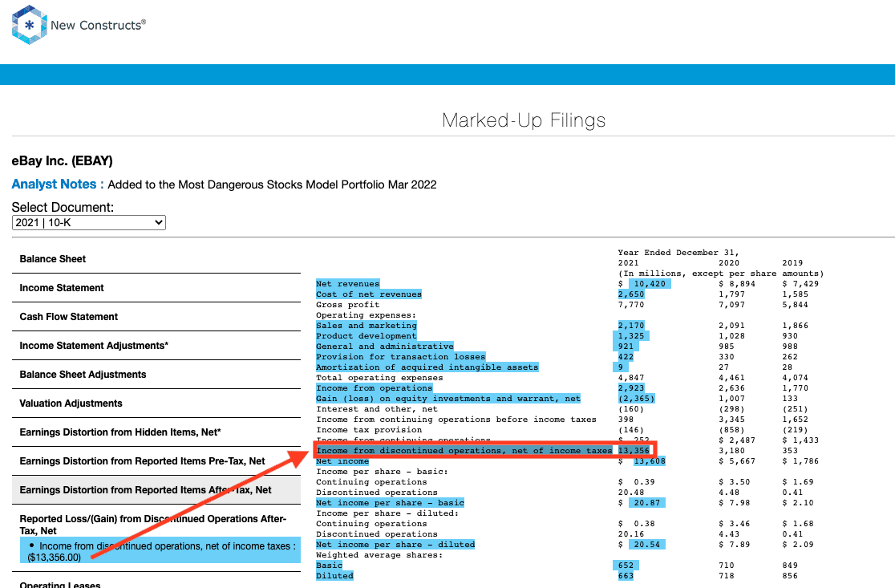This screenshot has height=588, width=895.
Task: Click the highlighted Cost of net revenues label
Action: click(369, 294)
